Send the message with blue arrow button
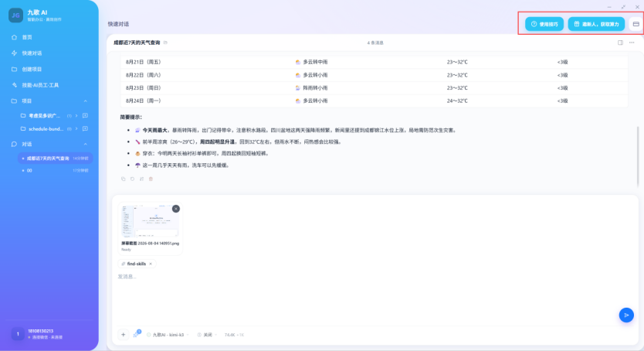This screenshot has width=644, height=351. coord(626,315)
